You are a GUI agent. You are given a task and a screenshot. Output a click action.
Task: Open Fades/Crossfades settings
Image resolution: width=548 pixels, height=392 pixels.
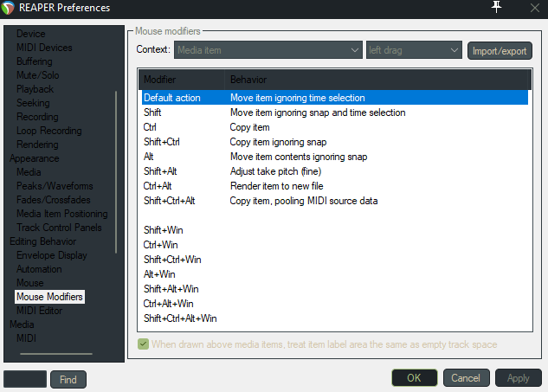point(54,200)
